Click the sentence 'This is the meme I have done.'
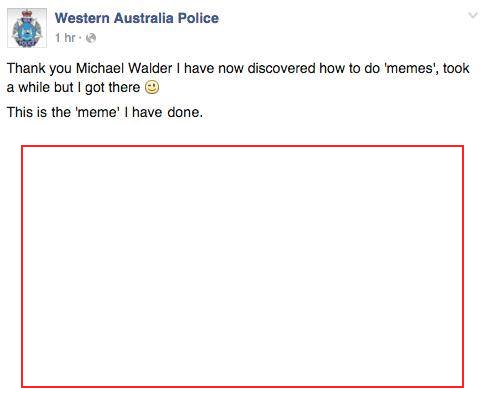 click(105, 112)
